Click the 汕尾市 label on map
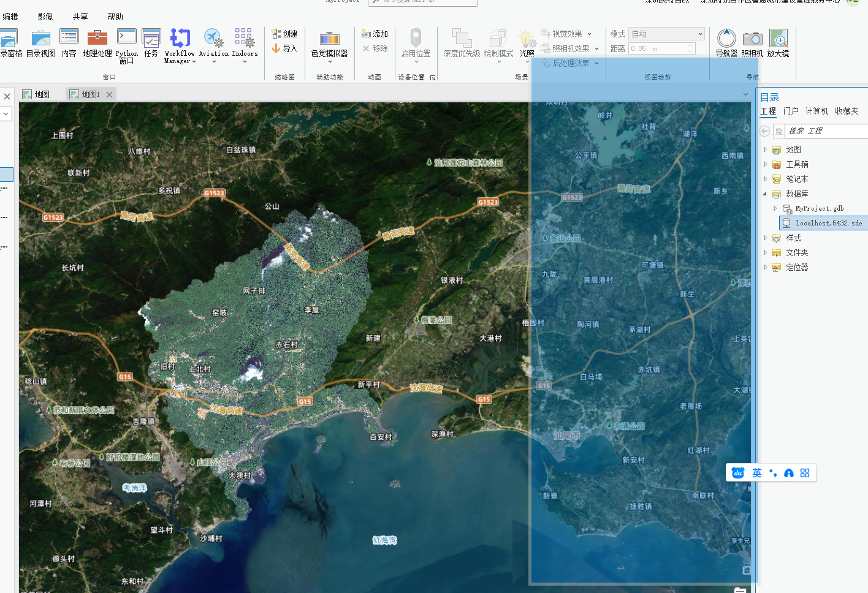868x593 pixels. pyautogui.click(x=566, y=435)
